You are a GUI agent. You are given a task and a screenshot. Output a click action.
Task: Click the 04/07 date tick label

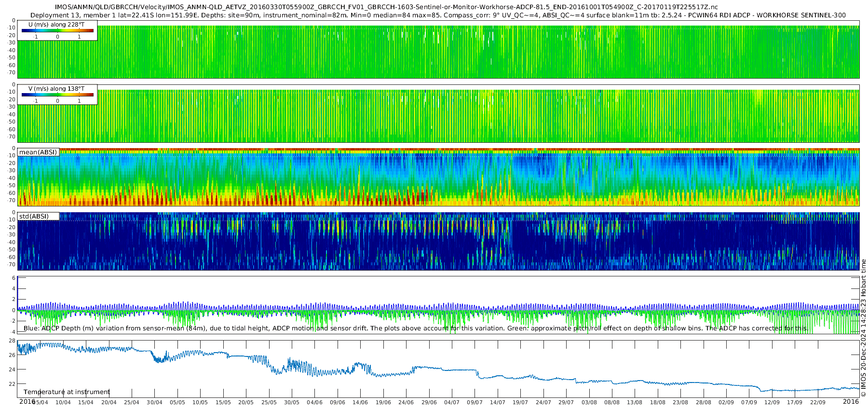pos(452,403)
